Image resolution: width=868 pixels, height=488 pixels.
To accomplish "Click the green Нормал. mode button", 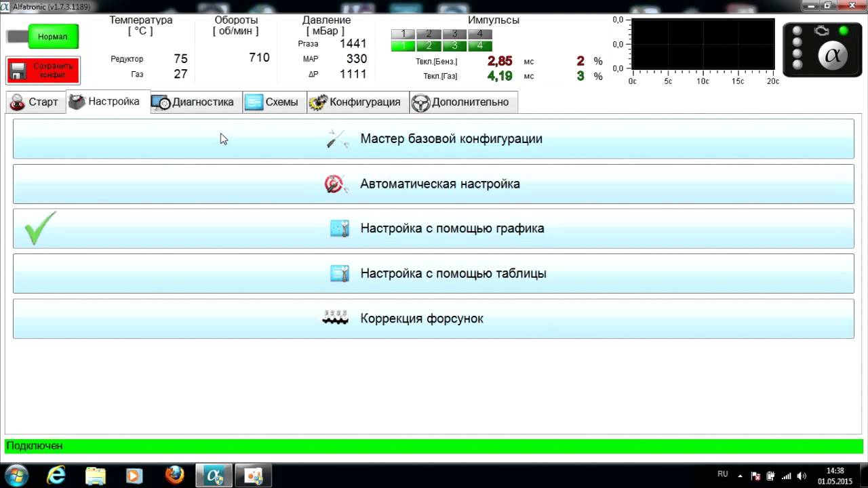I will pyautogui.click(x=54, y=37).
